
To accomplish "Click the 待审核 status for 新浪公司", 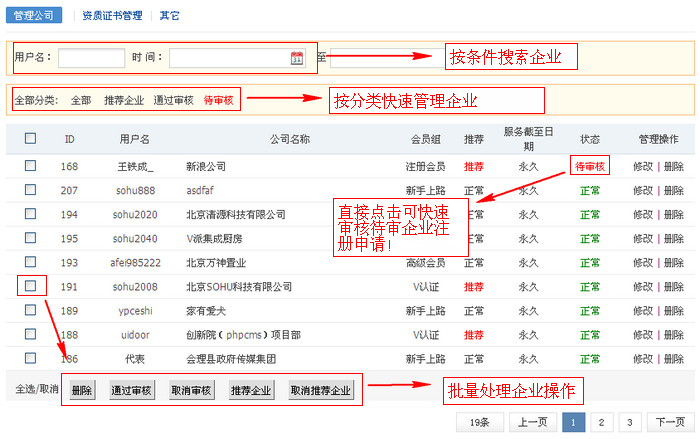I will point(590,167).
